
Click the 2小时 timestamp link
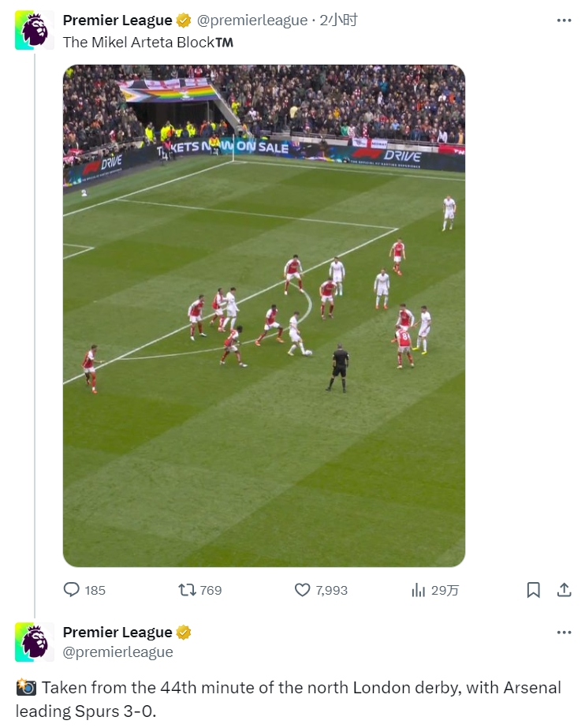[338, 21]
